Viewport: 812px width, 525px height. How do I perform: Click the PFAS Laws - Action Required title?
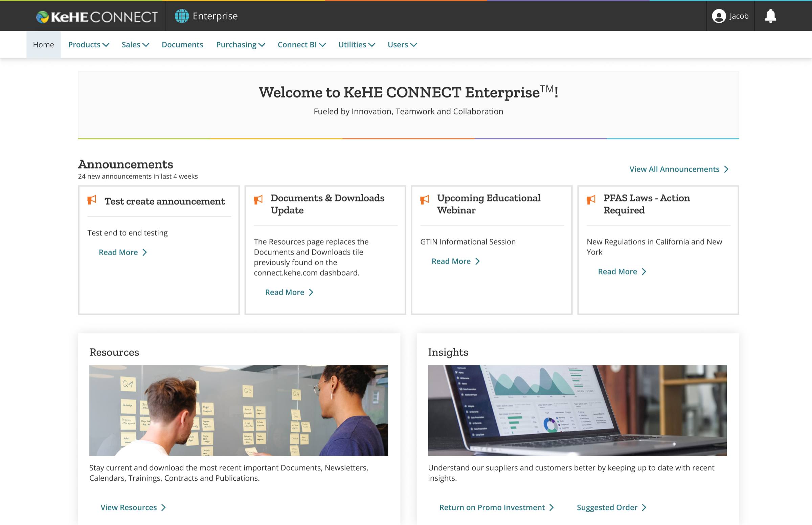647,204
